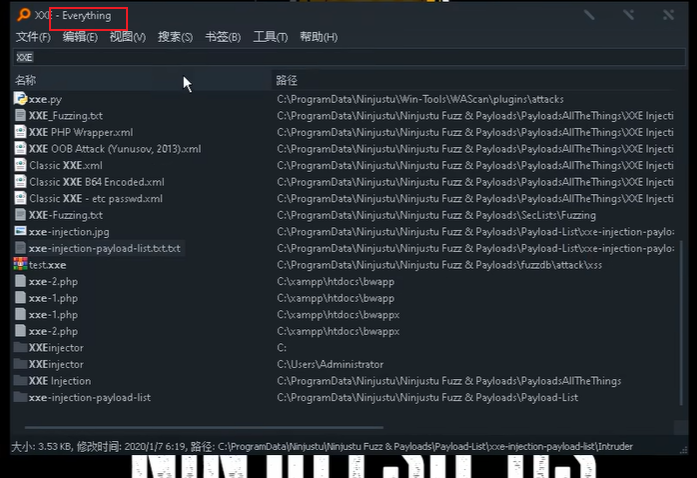Click the text icon of XXE-Fuzzing.txt

(20, 215)
